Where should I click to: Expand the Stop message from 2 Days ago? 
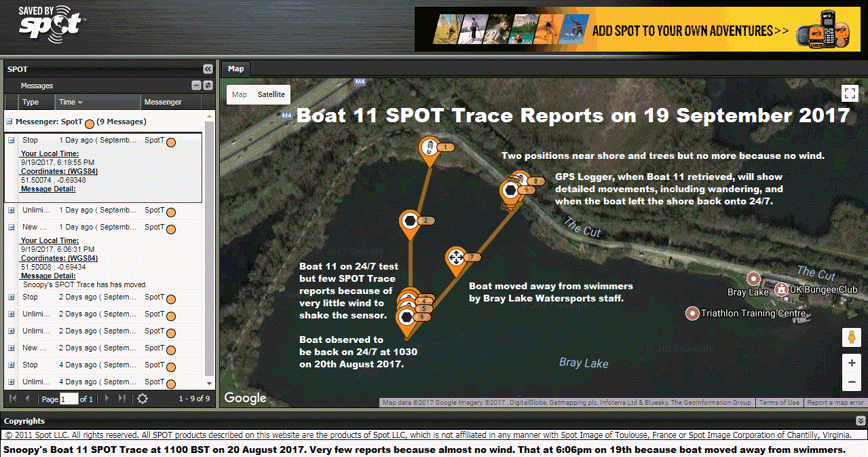point(12,297)
